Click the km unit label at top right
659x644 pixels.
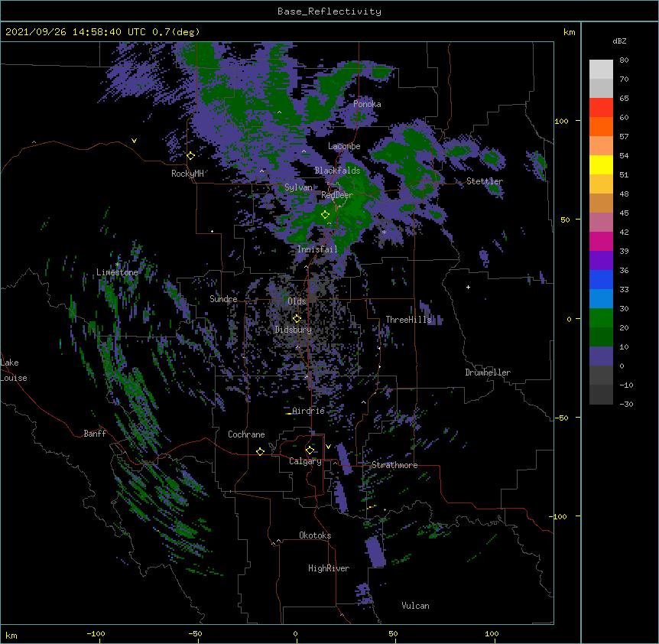coord(569,32)
